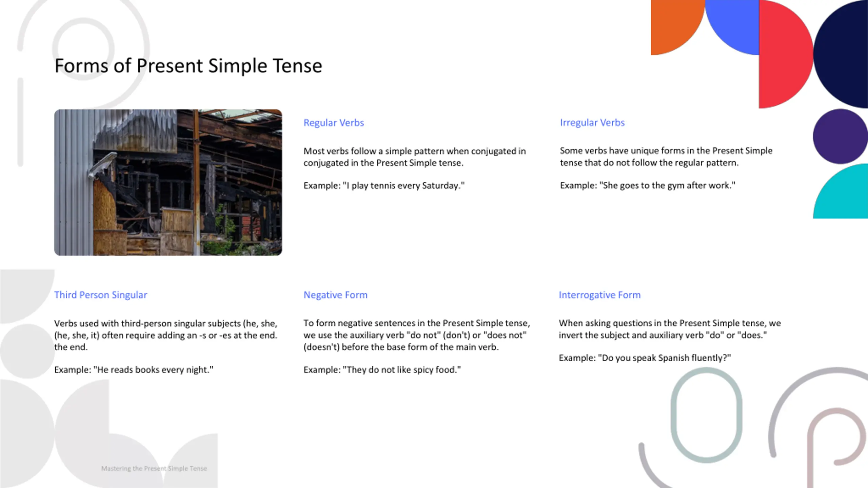Screen dimensions: 868x488
Task: Click the 'Negative Form' heading
Action: (x=335, y=295)
